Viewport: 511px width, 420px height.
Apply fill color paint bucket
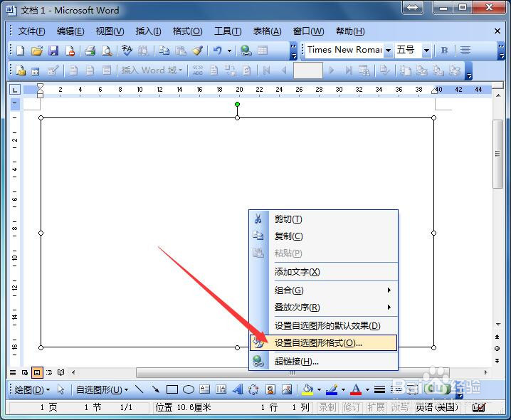click(x=307, y=389)
